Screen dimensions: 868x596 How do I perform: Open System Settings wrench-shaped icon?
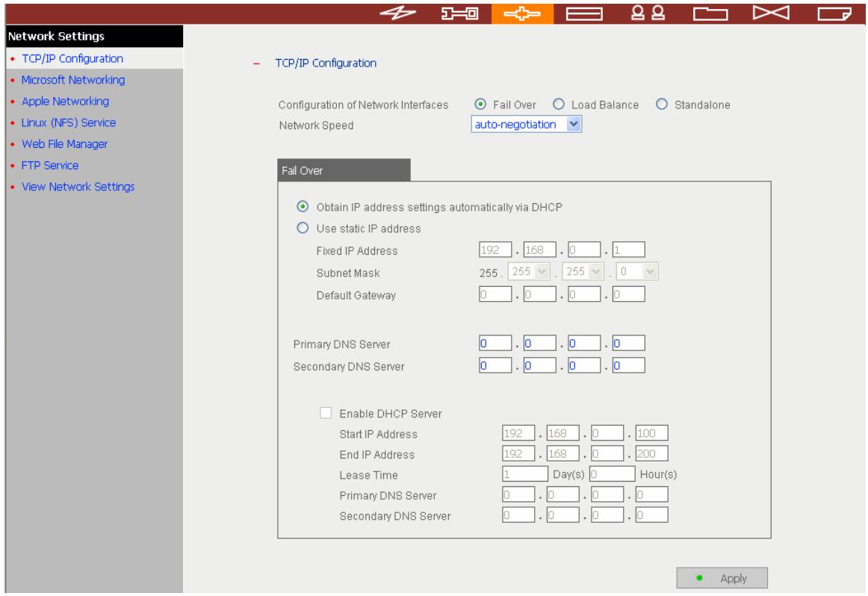[459, 13]
